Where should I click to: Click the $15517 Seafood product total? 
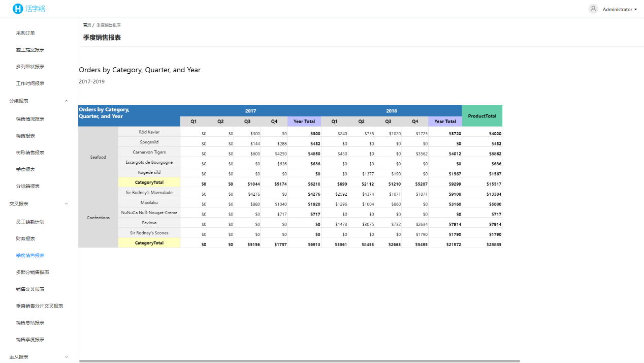click(x=494, y=184)
